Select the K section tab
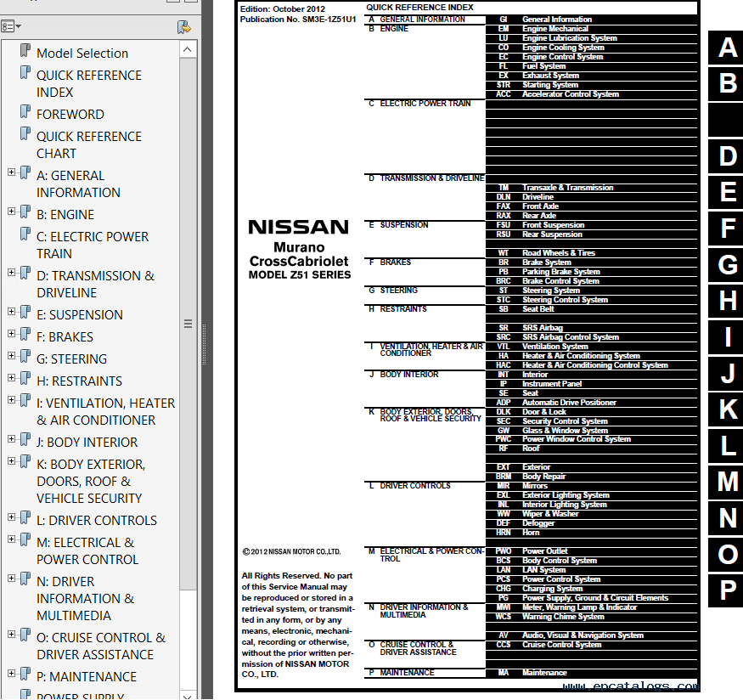 point(726,409)
